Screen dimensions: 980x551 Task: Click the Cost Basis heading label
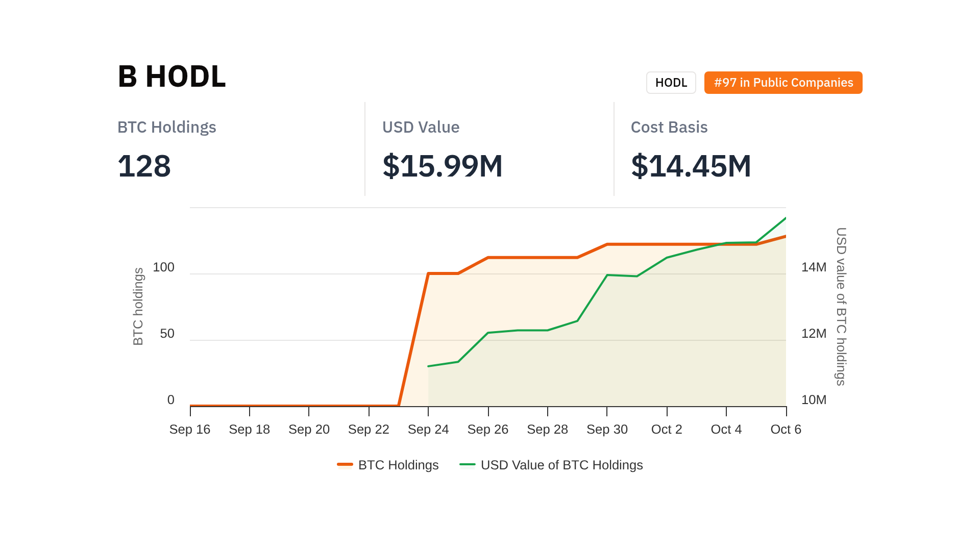point(669,127)
